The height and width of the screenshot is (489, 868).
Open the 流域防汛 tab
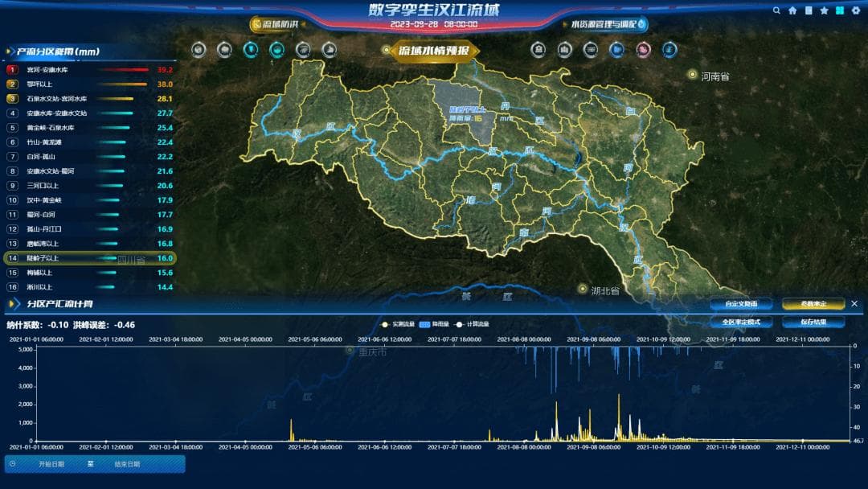click(275, 24)
